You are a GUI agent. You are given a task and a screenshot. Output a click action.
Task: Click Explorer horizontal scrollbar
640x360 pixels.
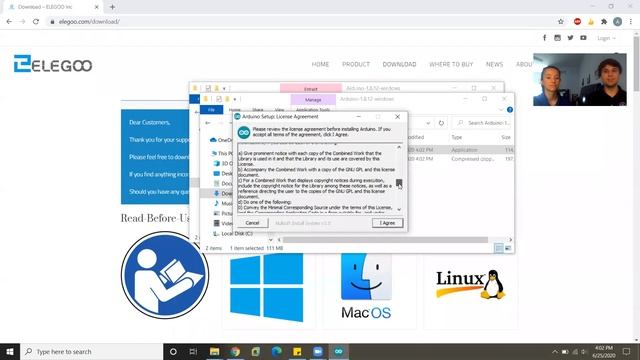(385, 240)
